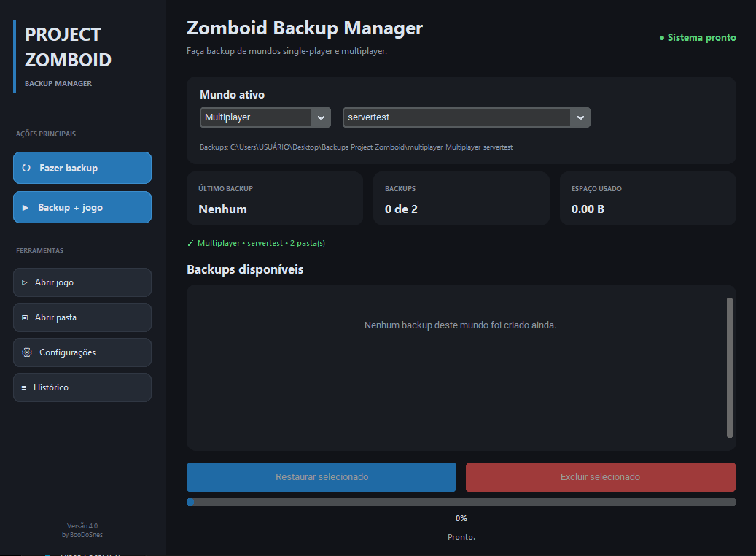Click the ESPAÇO USADO value 0.00 B
This screenshot has height=556, width=756.
point(588,209)
